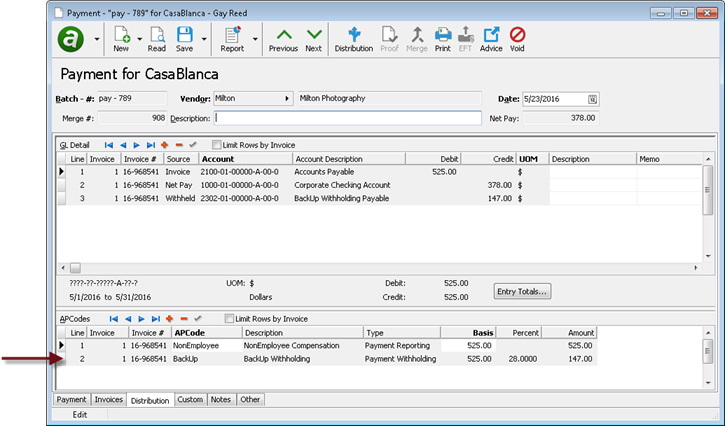Jump to first row in GL Detail
The width and height of the screenshot is (725, 426).
pos(109,145)
